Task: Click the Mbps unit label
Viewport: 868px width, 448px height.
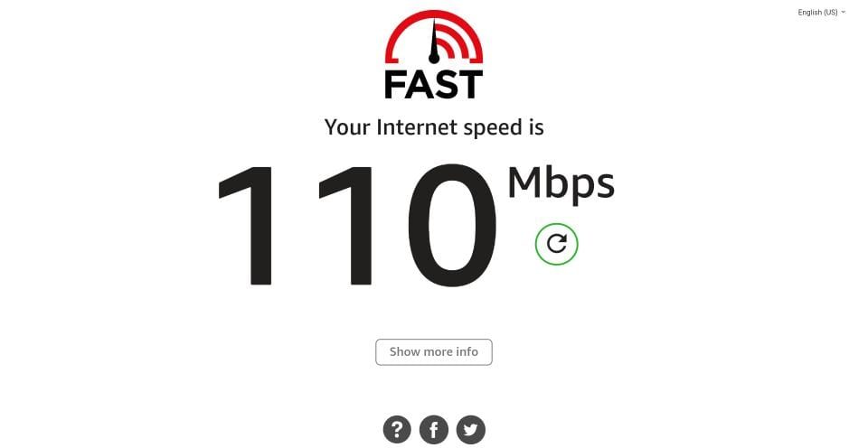Action: pyautogui.click(x=561, y=185)
